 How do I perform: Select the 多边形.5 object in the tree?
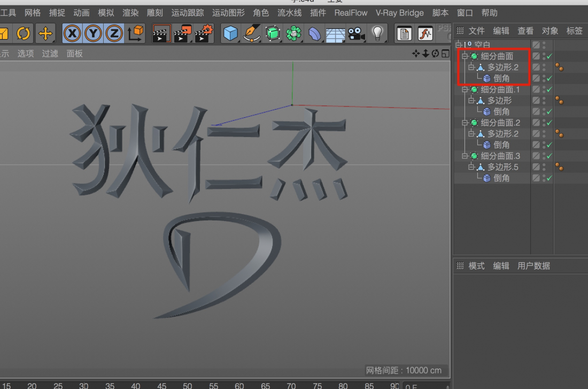tap(502, 167)
